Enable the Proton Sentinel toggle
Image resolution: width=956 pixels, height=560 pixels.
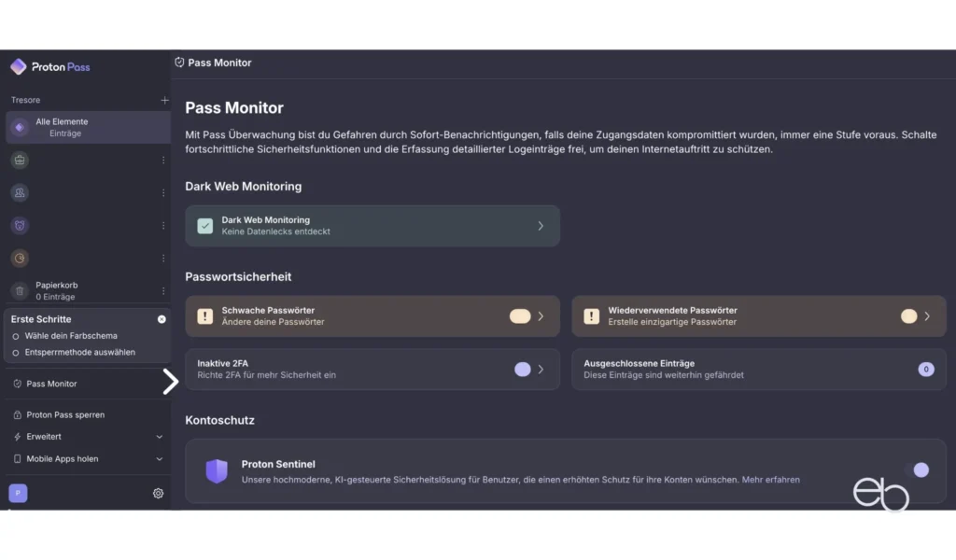pyautogui.click(x=921, y=469)
